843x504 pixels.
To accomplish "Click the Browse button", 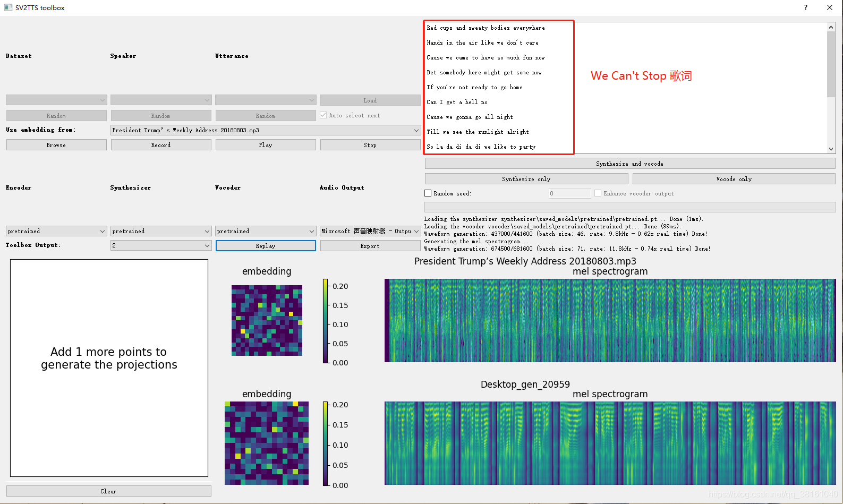I will [56, 145].
